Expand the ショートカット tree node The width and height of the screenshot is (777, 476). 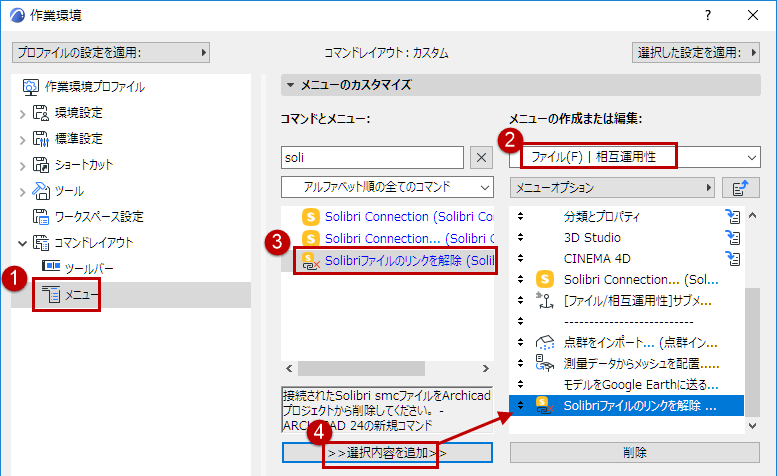(22, 166)
